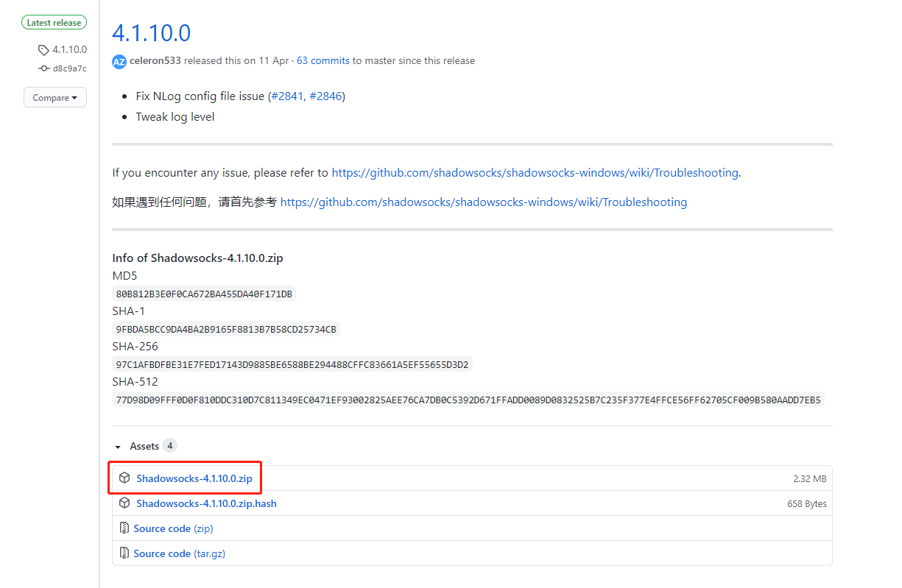Download Shadowsocks-4.1.10.0.zip.hash
902x588 pixels.
pos(206,503)
